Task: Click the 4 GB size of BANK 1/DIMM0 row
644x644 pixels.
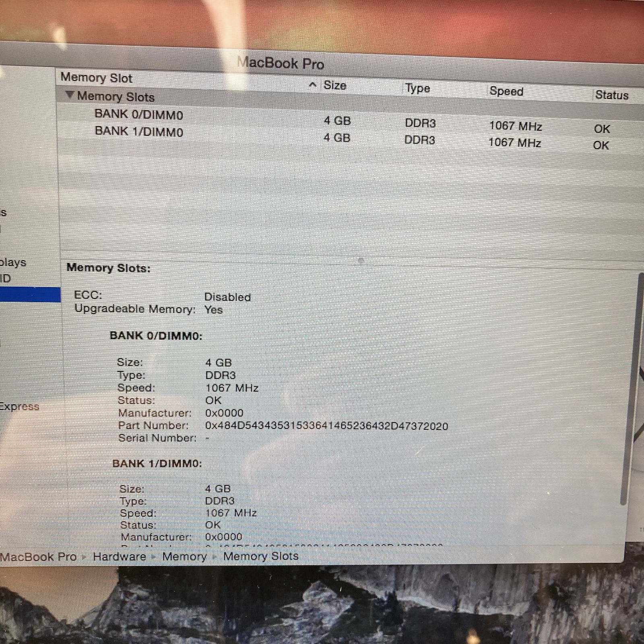Action: click(x=337, y=138)
